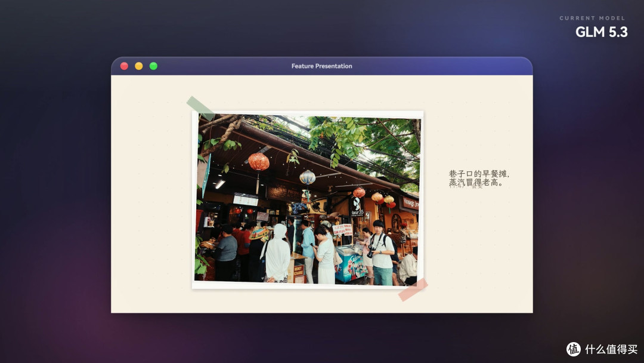Maximize window with the green button
The image size is (644, 363).
153,66
